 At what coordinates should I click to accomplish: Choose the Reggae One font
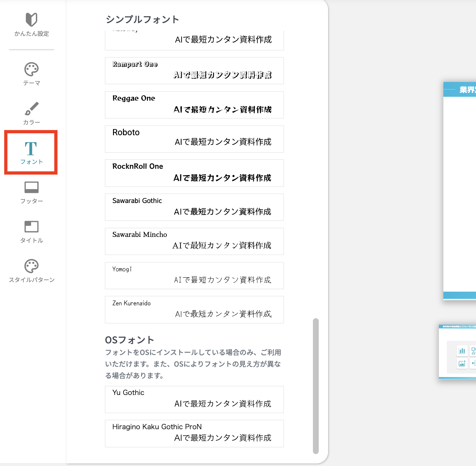tap(194, 105)
